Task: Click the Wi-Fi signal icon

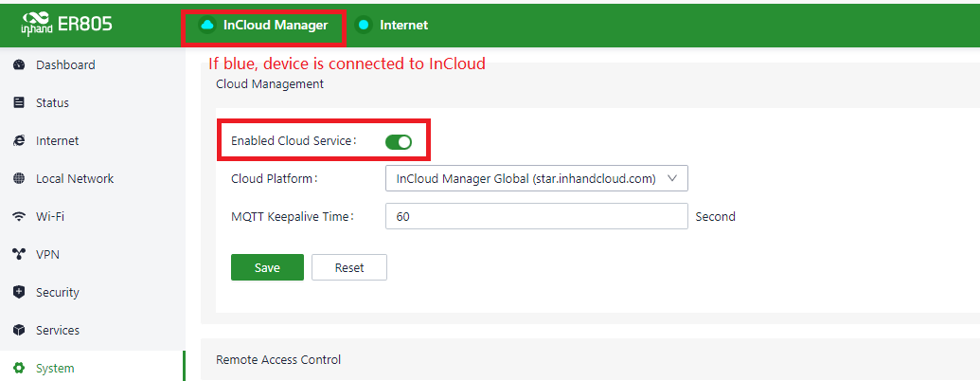Action: pos(19,216)
